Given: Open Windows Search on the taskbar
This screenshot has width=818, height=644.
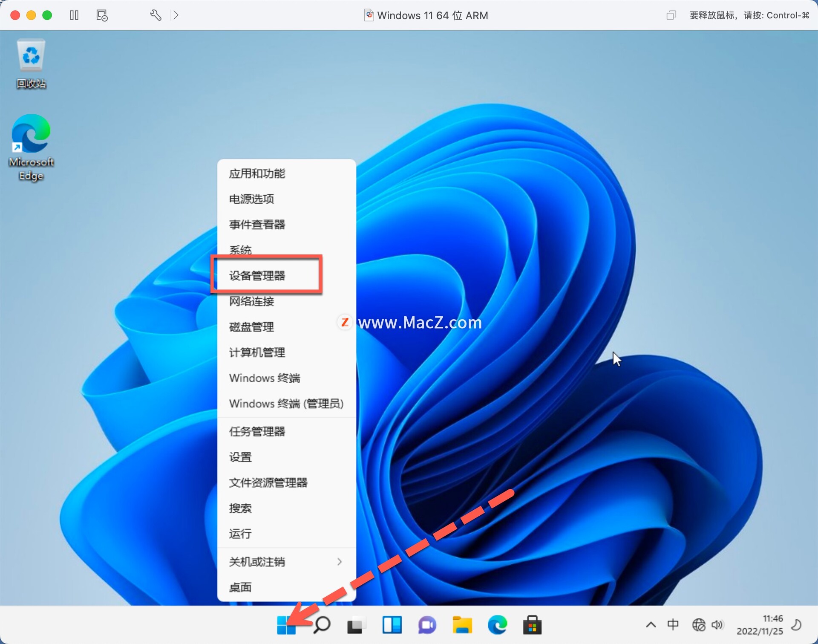Looking at the screenshot, I should (322, 625).
